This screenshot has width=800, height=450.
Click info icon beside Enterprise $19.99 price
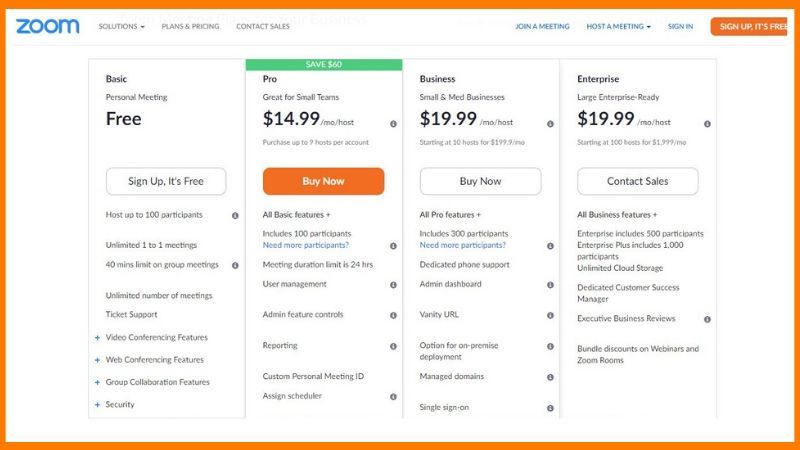coord(707,124)
